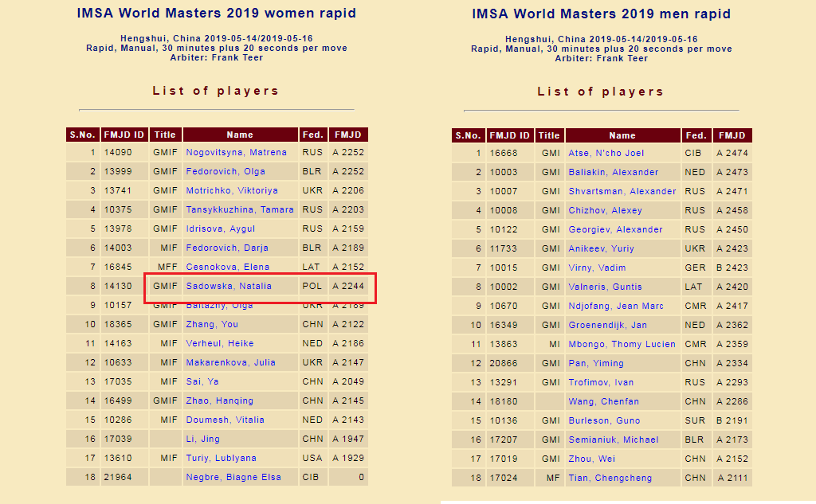The width and height of the screenshot is (816, 504).
Task: Select the Makarenkova, Julia link
Action: tap(231, 362)
